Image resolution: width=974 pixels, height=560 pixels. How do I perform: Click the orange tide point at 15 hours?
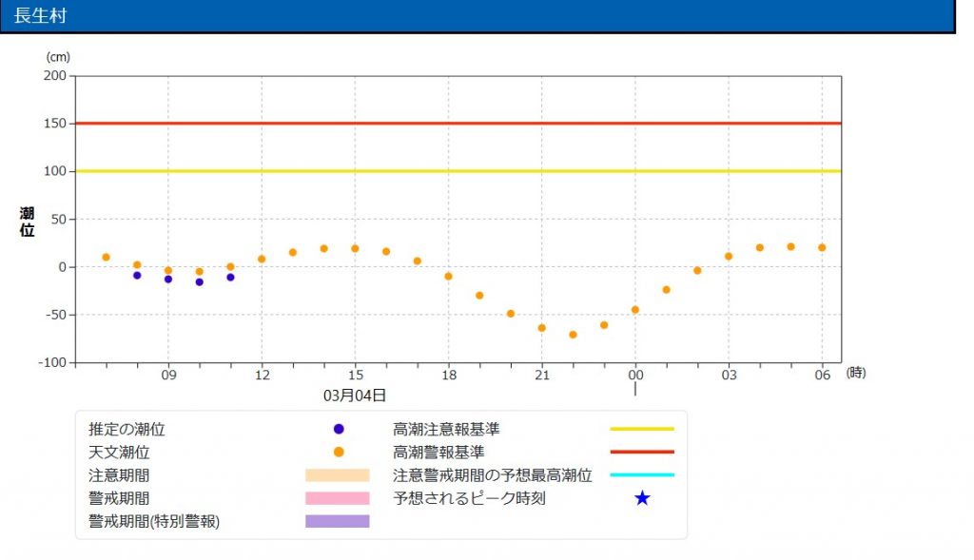(x=355, y=248)
